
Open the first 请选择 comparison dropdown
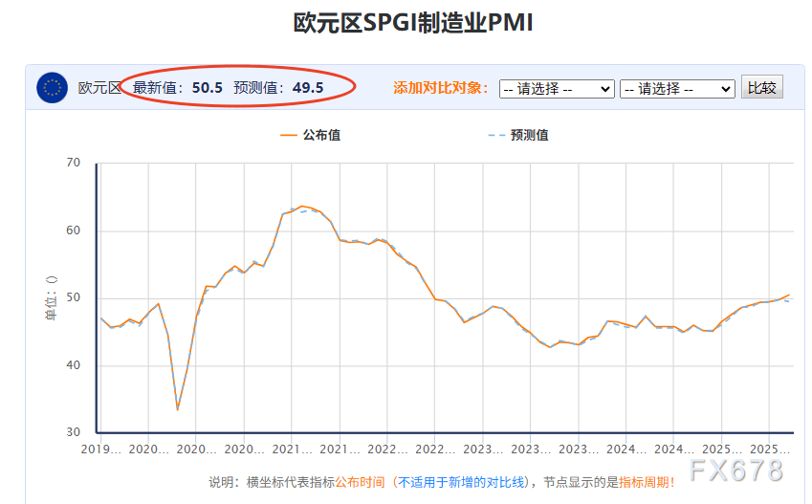(557, 89)
